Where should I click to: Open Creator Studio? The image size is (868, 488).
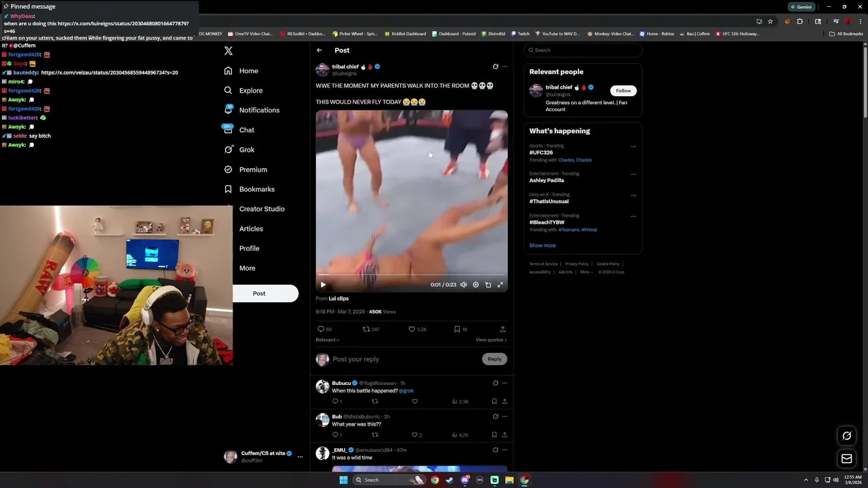262,209
